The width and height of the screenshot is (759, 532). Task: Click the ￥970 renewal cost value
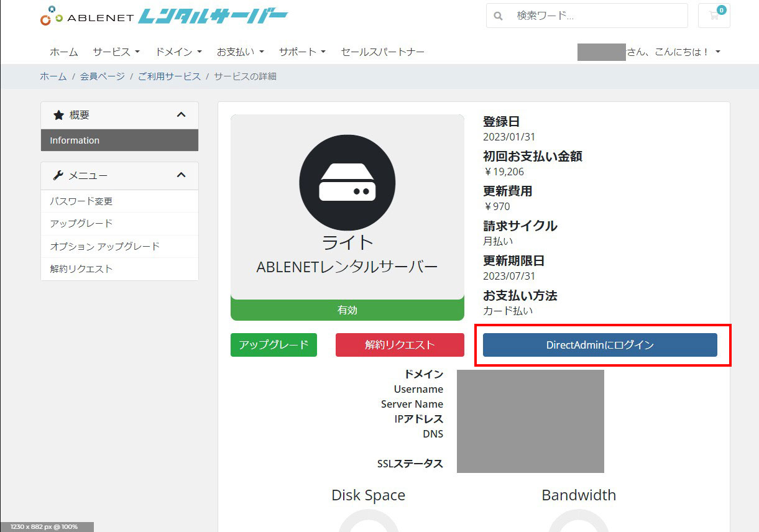[497, 206]
